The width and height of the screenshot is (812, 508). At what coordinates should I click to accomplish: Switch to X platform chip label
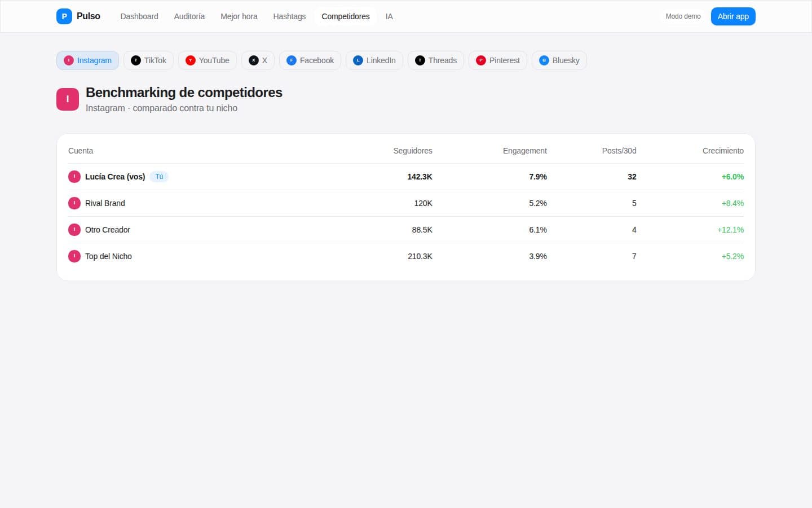[x=264, y=60]
